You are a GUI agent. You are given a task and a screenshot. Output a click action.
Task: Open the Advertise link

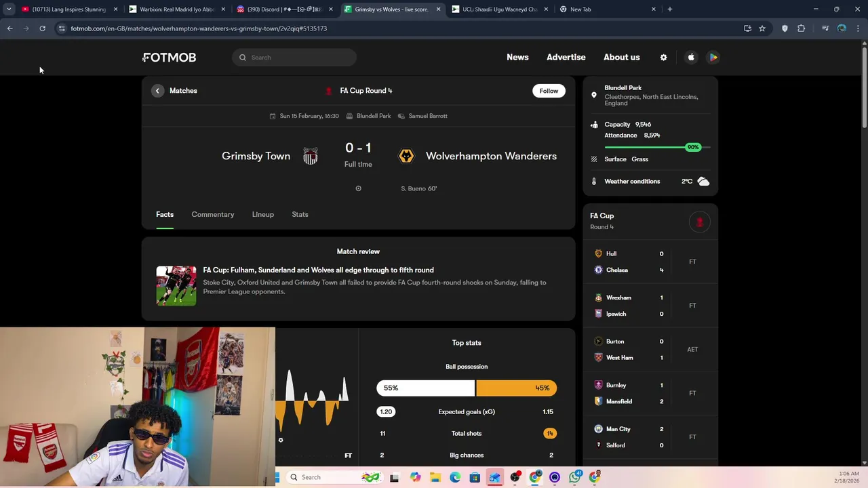pyautogui.click(x=566, y=58)
